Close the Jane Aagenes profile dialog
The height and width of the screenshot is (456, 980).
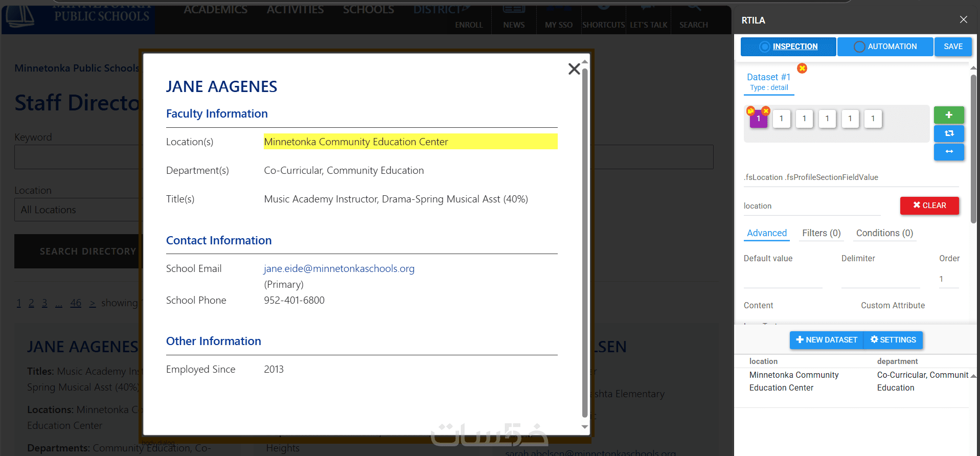coord(574,69)
